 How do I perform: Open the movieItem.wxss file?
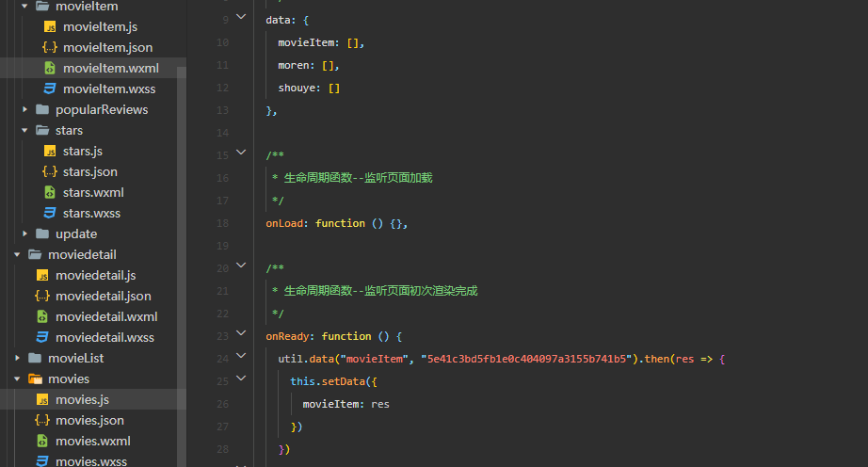(x=109, y=89)
